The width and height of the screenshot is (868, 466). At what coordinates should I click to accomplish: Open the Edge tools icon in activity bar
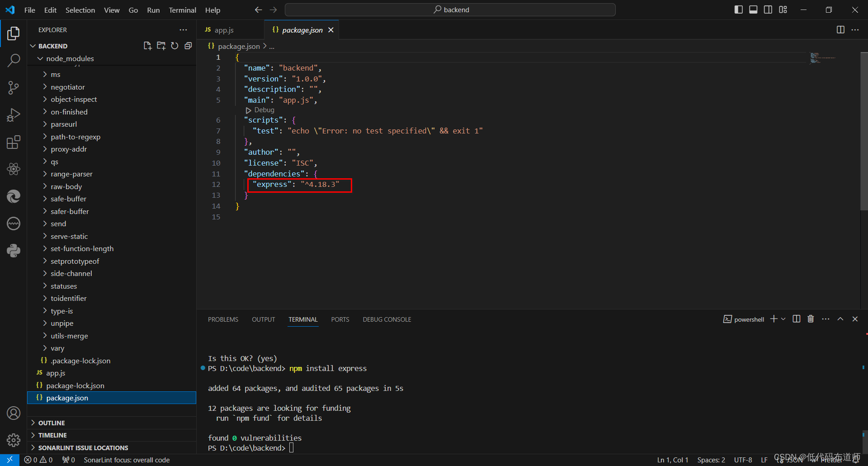tap(14, 196)
